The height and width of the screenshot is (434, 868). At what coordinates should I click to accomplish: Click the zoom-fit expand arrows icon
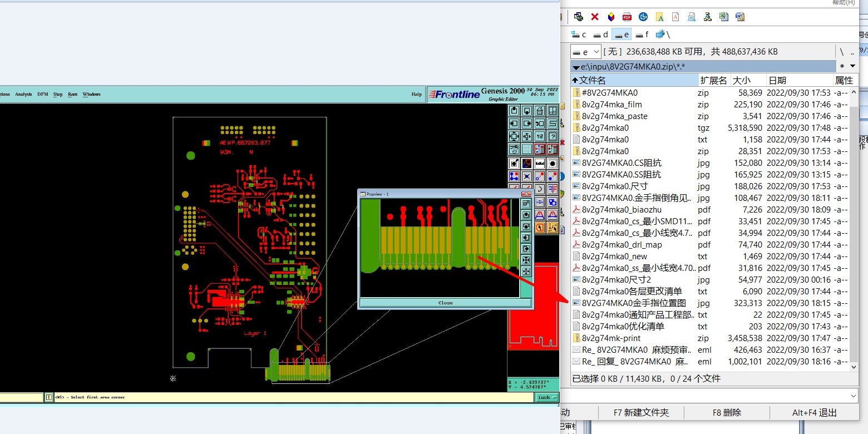point(514,136)
